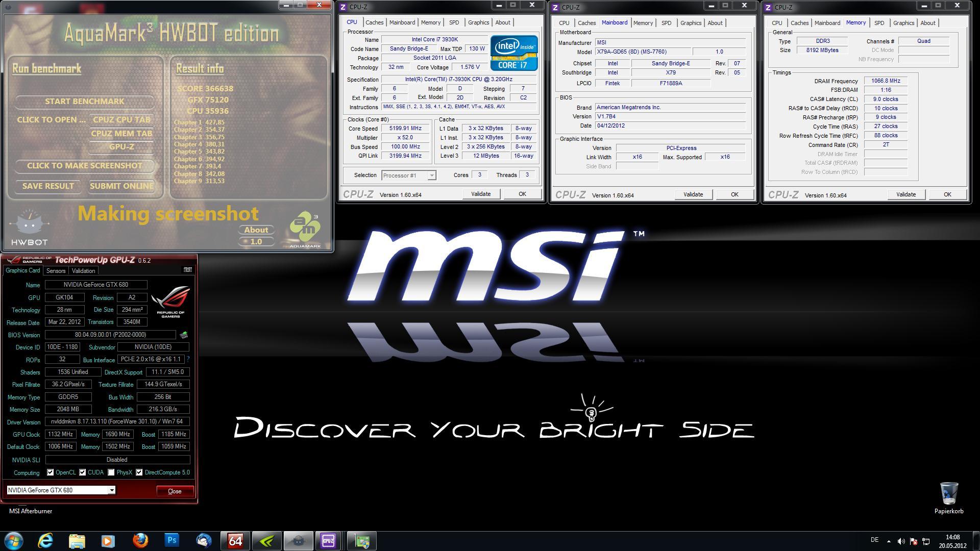
Task: Open the network tray icon
Action: [x=926, y=541]
